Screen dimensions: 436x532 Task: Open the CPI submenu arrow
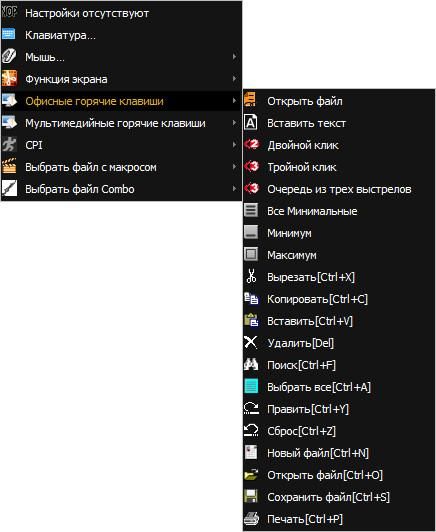(234, 145)
